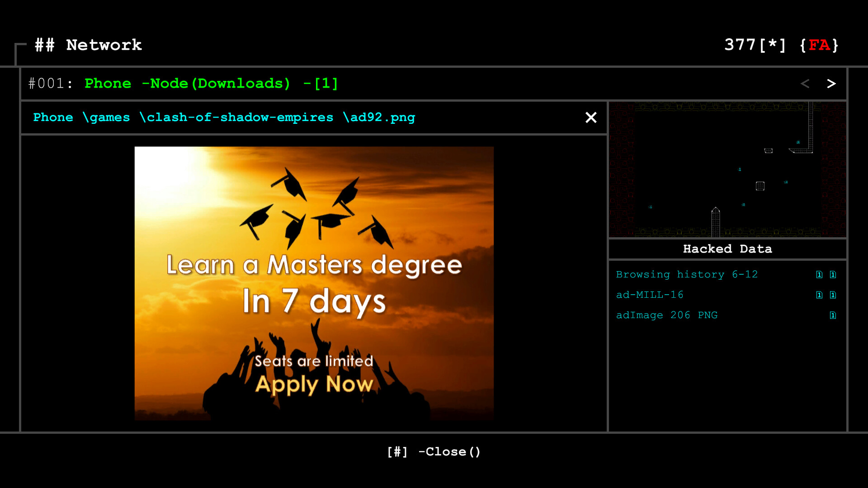Click the rightmost file icon on Browsing history row
The height and width of the screenshot is (488, 868).
point(833,274)
